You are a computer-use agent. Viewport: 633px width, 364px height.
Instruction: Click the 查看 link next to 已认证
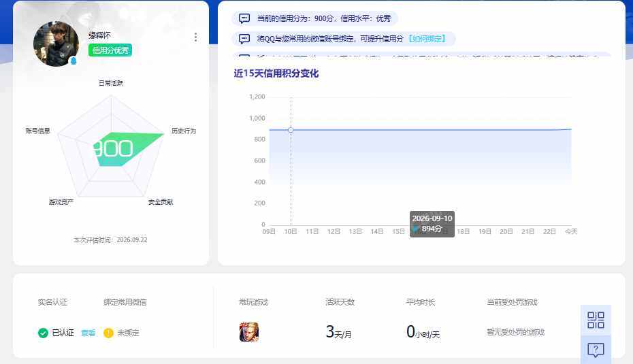(x=88, y=333)
